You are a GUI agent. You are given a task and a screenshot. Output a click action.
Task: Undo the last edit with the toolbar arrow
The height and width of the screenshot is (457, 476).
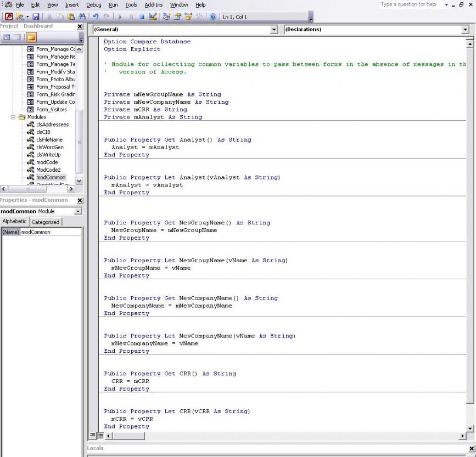(x=96, y=17)
